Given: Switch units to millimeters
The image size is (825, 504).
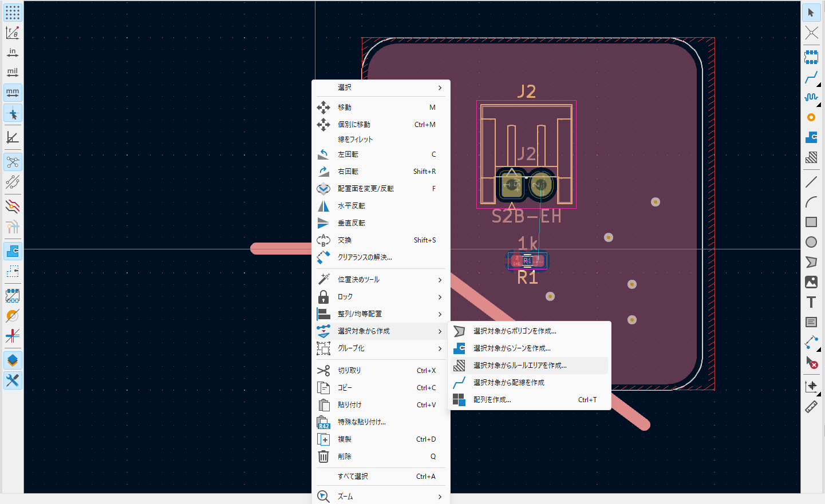Looking at the screenshot, I should [x=13, y=93].
